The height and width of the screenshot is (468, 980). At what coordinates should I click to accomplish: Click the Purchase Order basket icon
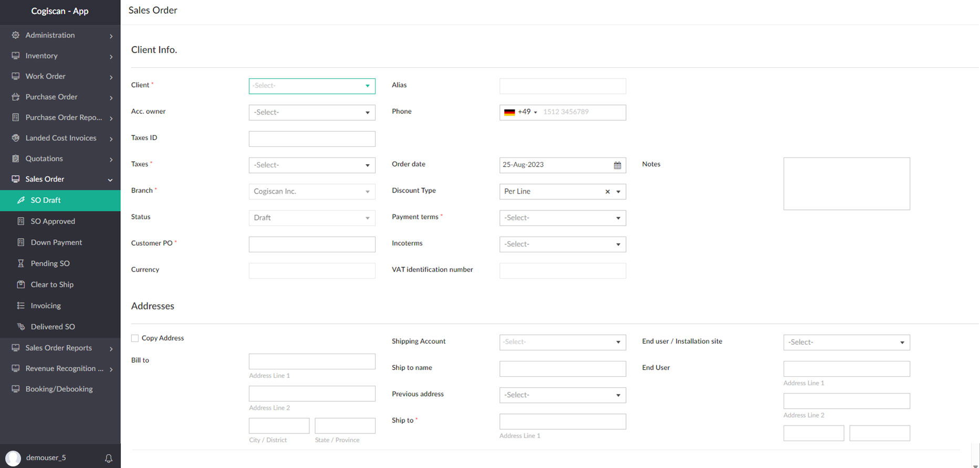coord(16,97)
